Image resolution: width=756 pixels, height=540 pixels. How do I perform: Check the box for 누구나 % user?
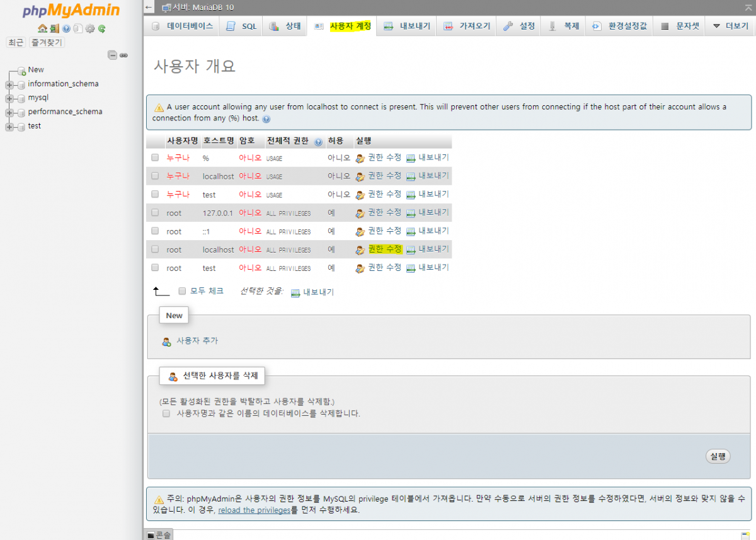click(x=155, y=158)
